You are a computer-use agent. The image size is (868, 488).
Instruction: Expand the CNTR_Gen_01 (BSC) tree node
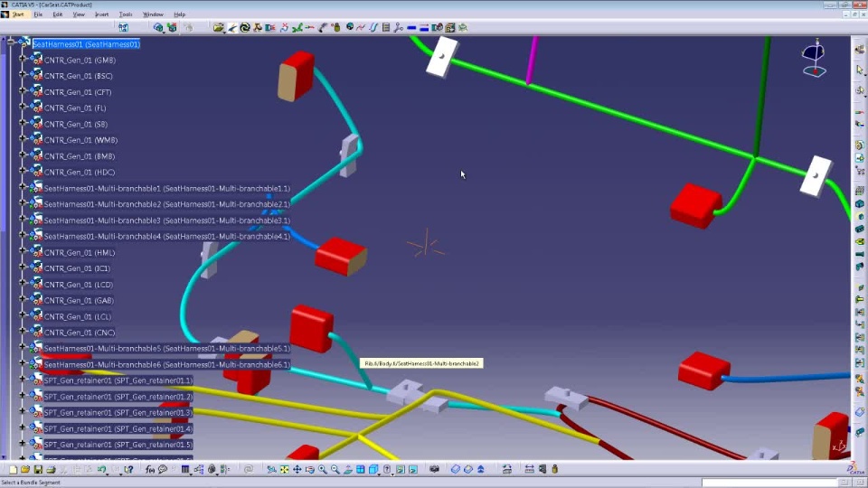(23, 74)
